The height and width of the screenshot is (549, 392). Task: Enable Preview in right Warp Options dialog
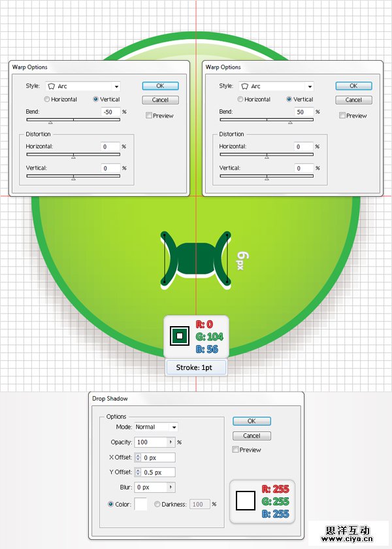tap(342, 115)
